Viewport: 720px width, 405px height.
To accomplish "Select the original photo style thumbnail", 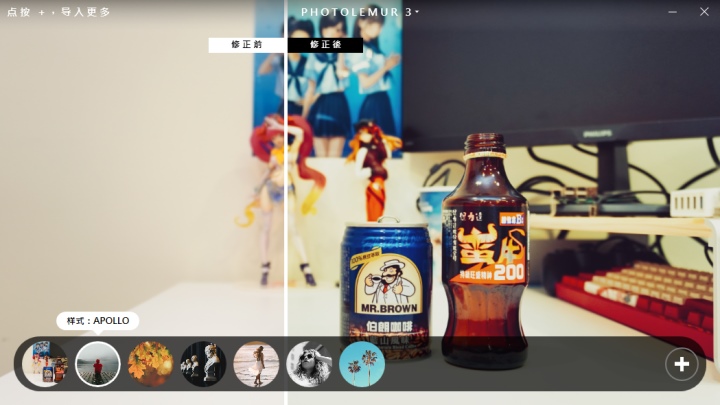I will [x=45, y=364].
